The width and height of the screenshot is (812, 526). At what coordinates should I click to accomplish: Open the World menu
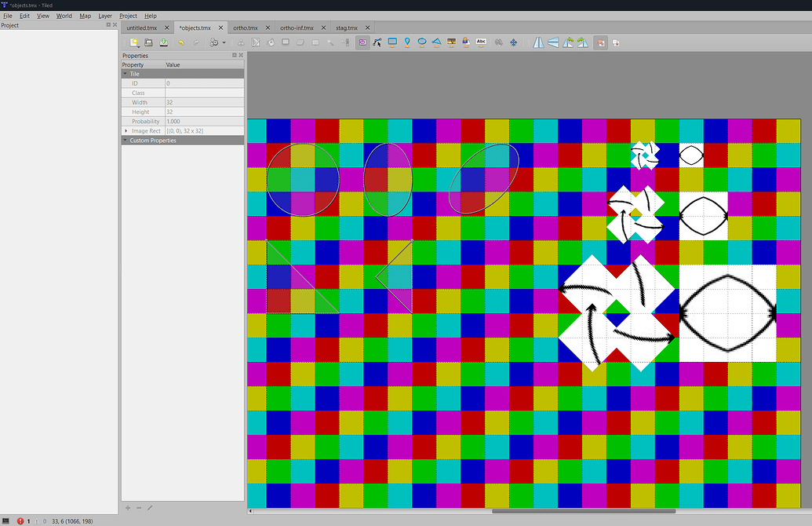click(x=64, y=16)
